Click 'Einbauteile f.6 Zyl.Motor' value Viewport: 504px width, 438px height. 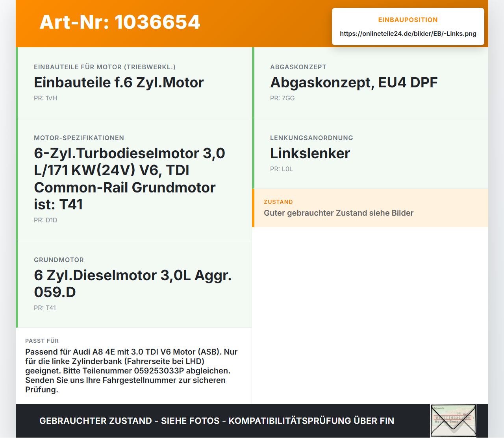pos(119,83)
